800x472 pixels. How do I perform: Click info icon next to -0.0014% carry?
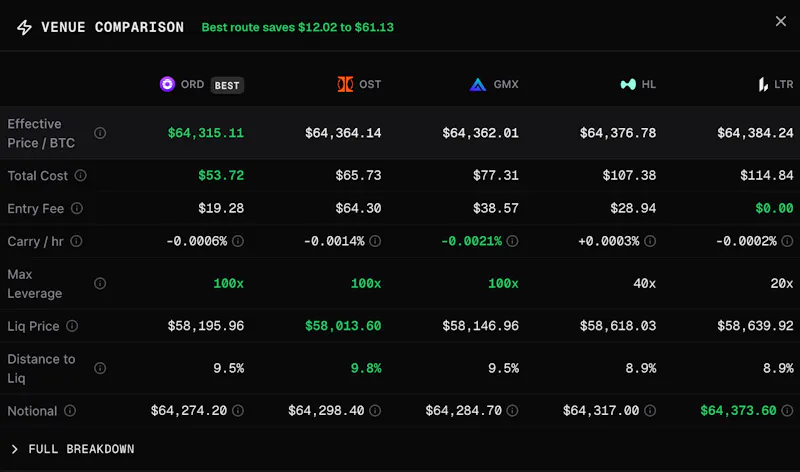375,241
